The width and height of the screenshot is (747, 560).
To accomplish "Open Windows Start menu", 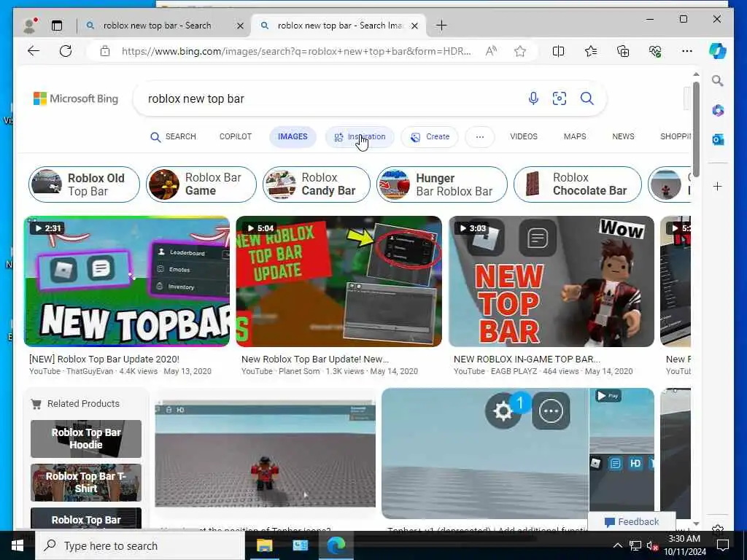I will click(18, 545).
